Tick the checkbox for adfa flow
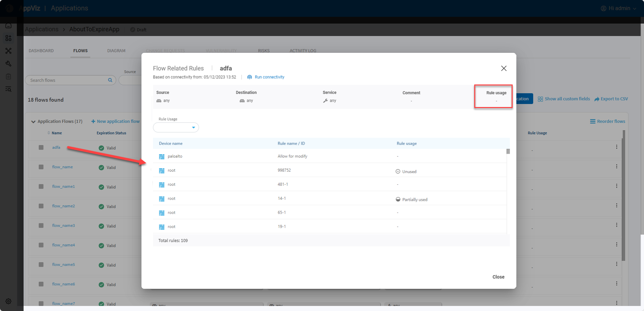The image size is (644, 311). (41, 147)
